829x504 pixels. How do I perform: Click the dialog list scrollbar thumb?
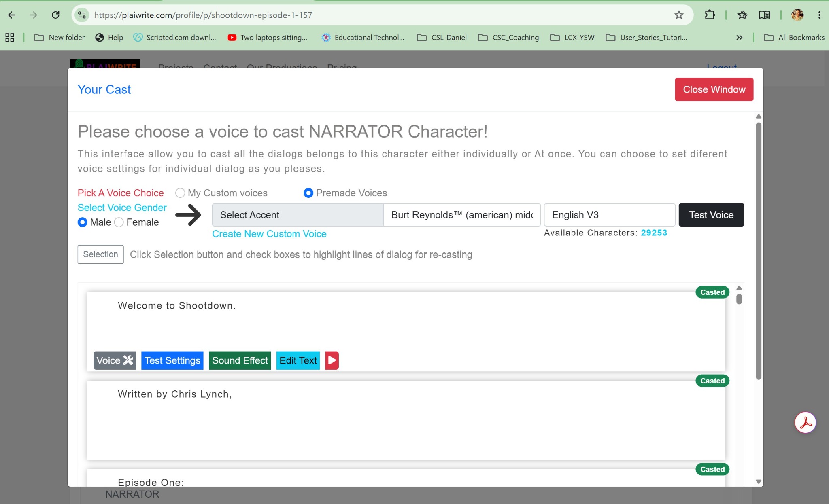[x=739, y=299]
